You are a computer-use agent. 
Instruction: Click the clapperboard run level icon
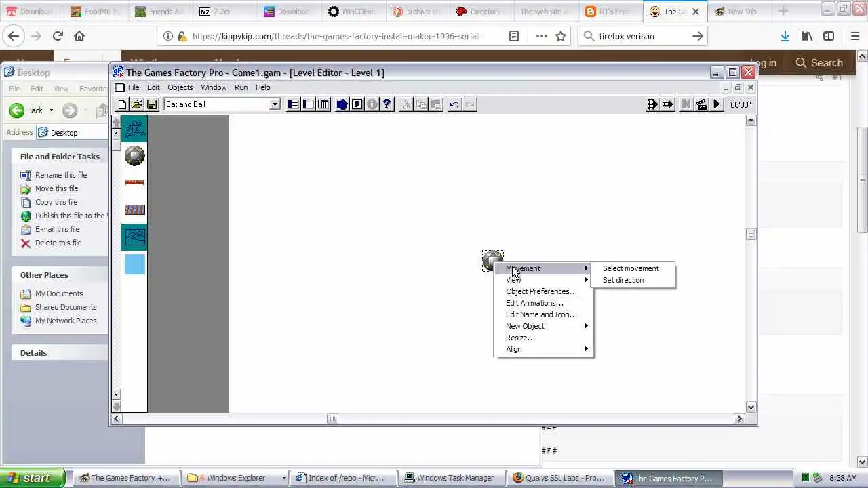[702, 104]
